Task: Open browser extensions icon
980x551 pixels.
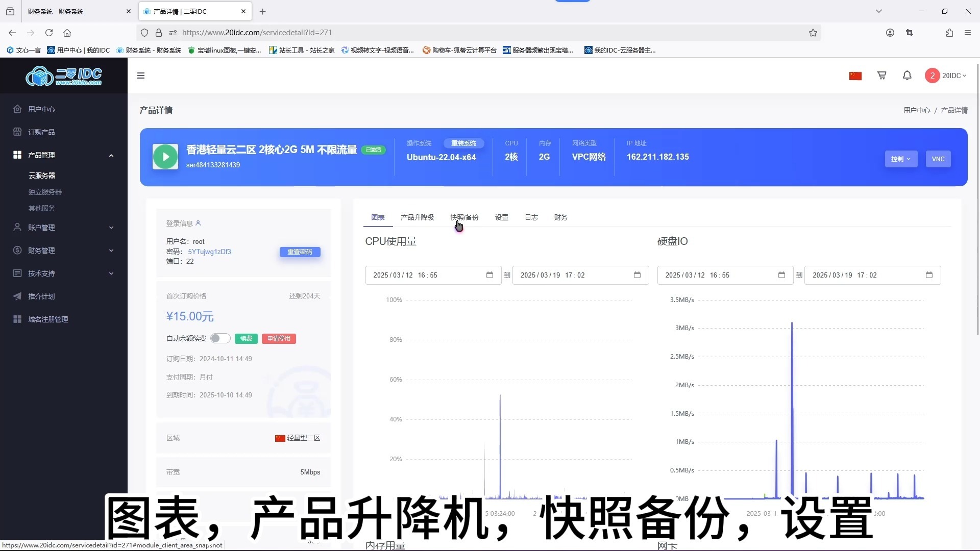Action: (949, 33)
